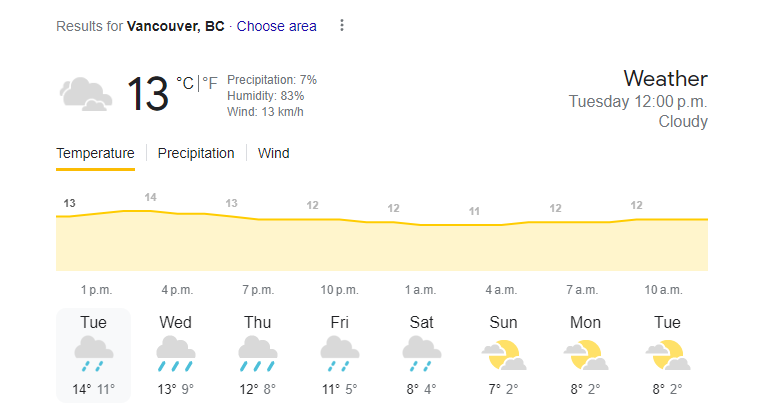This screenshot has height=417, width=761.
Task: Select the Celsius unit
Action: pos(185,83)
